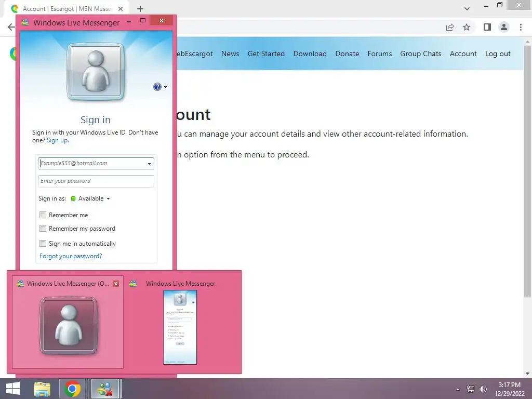Open Windows Start button
This screenshot has width=532, height=399.
pyautogui.click(x=12, y=389)
